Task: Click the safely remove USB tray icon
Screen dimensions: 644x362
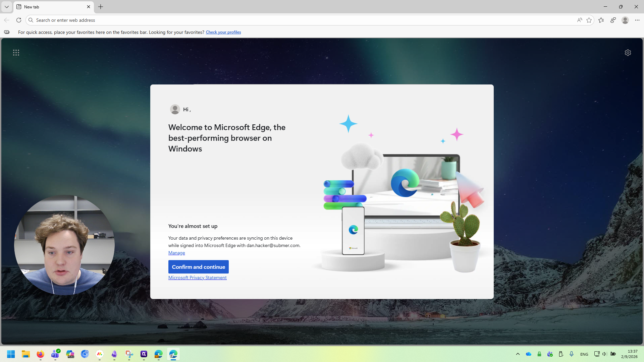Action: click(x=561, y=354)
